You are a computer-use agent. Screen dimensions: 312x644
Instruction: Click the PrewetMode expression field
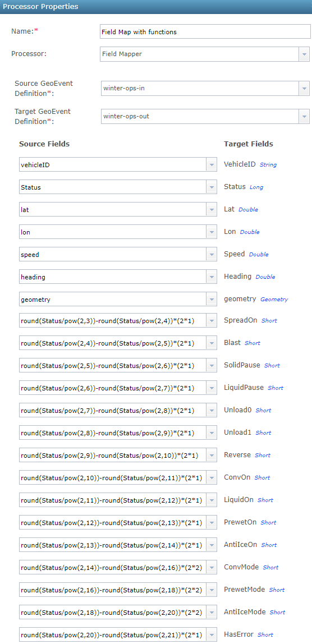pyautogui.click(x=113, y=590)
